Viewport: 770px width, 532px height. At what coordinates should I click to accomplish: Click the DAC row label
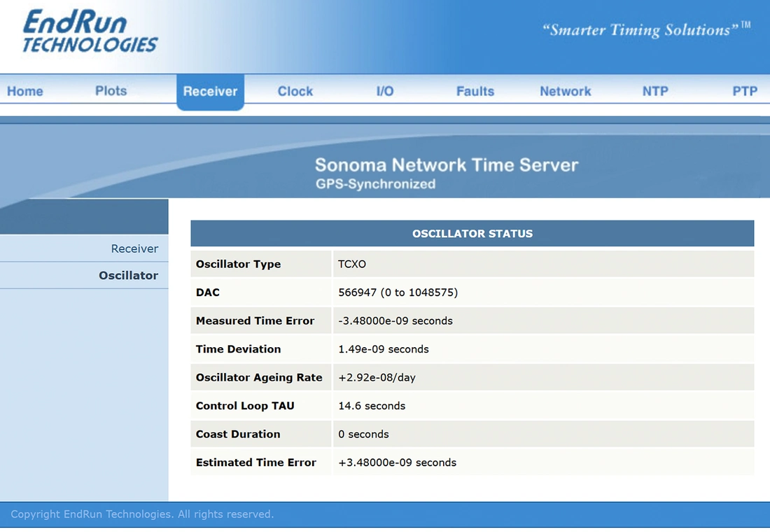[x=208, y=293]
